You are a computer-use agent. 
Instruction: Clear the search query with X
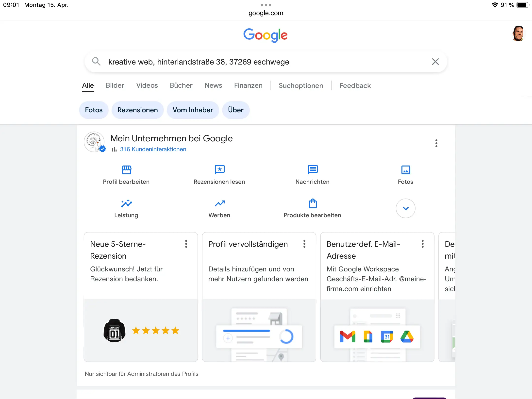pos(435,62)
